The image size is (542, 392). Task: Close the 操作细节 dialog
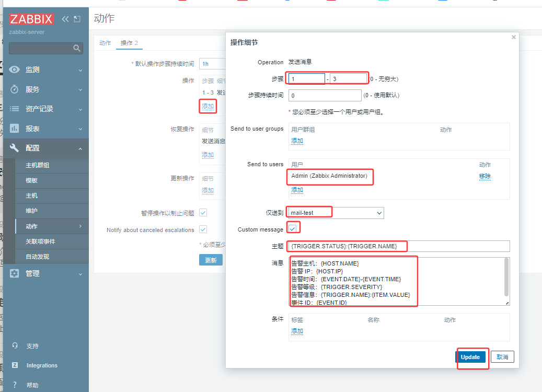point(514,37)
